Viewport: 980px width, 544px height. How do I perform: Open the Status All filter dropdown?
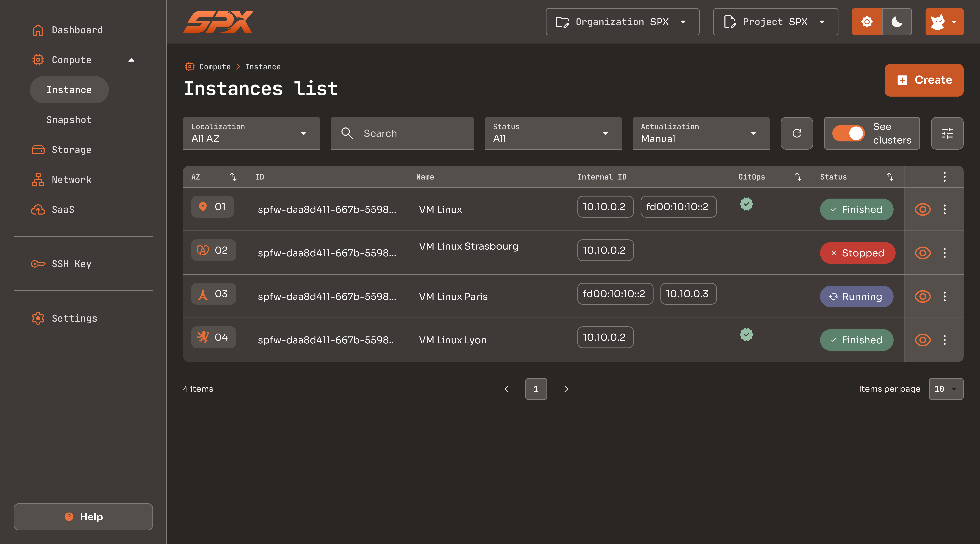pyautogui.click(x=553, y=133)
